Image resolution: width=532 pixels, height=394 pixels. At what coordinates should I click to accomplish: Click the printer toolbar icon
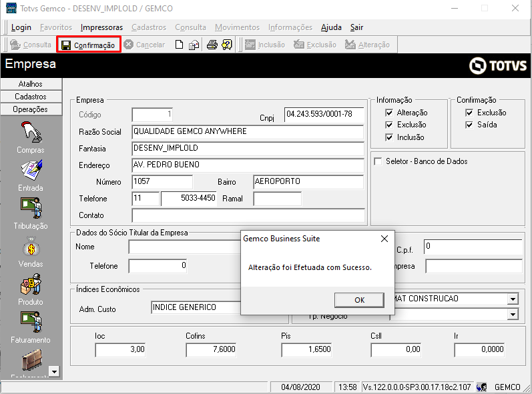(x=212, y=45)
